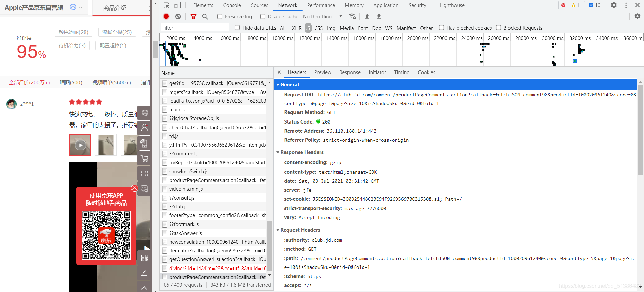Open 商品介绍 product intro tab
This screenshot has height=292, width=644.
tap(115, 8)
